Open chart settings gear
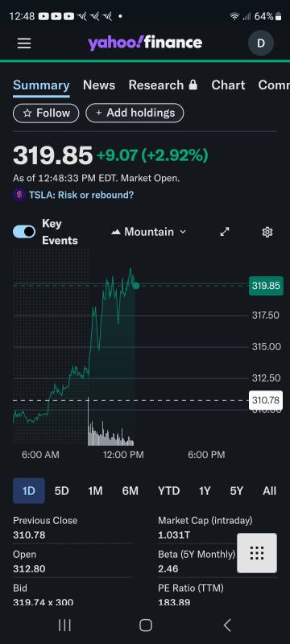 click(x=267, y=233)
